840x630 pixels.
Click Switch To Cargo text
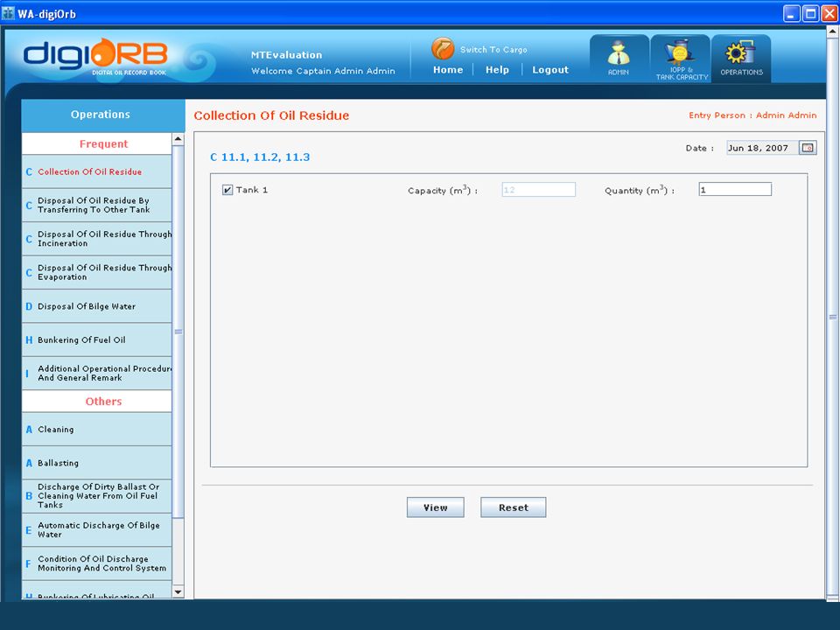point(493,50)
